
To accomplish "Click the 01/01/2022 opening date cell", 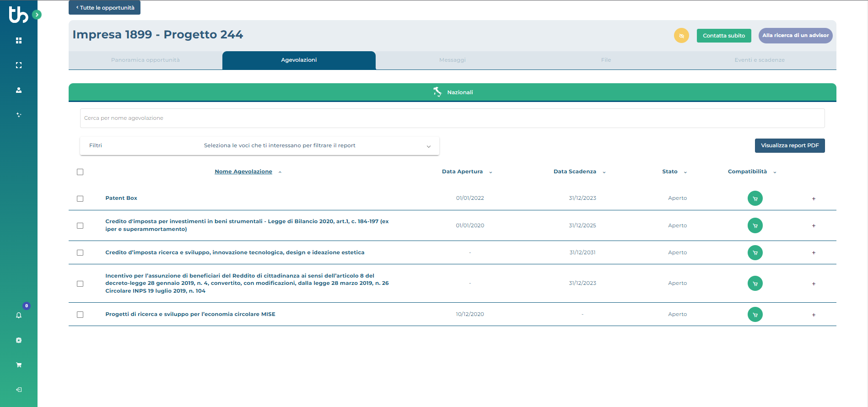I will 470,198.
